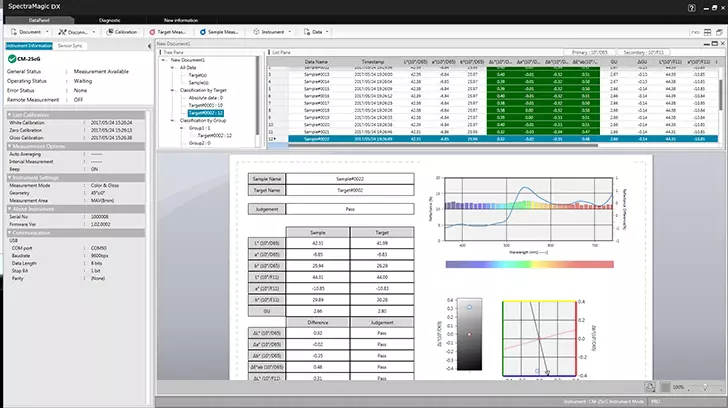The image size is (728, 408).
Task: Select Absolute data : 0 tree item
Action: click(x=205, y=98)
